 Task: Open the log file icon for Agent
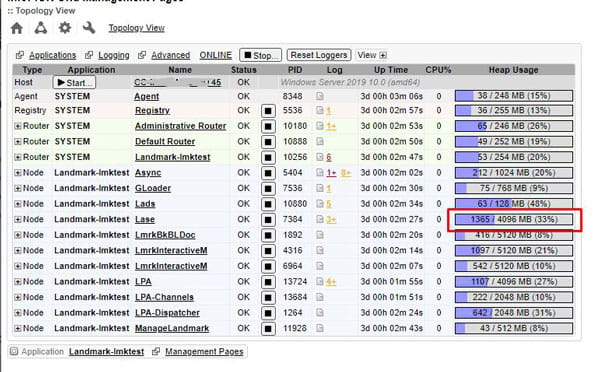tap(320, 96)
